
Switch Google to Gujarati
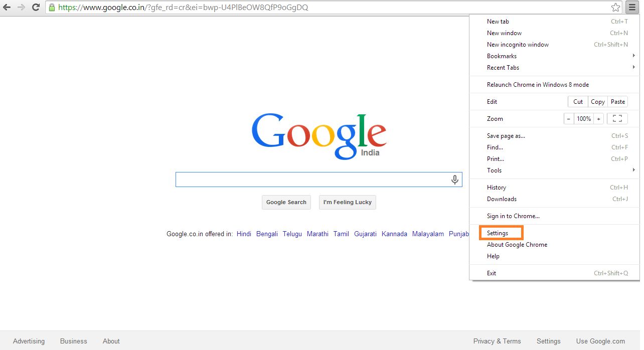click(365, 234)
